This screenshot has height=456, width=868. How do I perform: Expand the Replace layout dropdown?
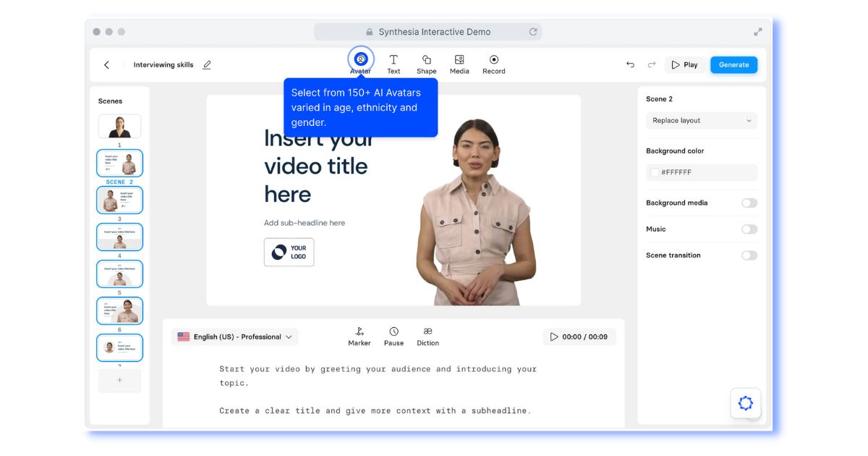coord(701,121)
